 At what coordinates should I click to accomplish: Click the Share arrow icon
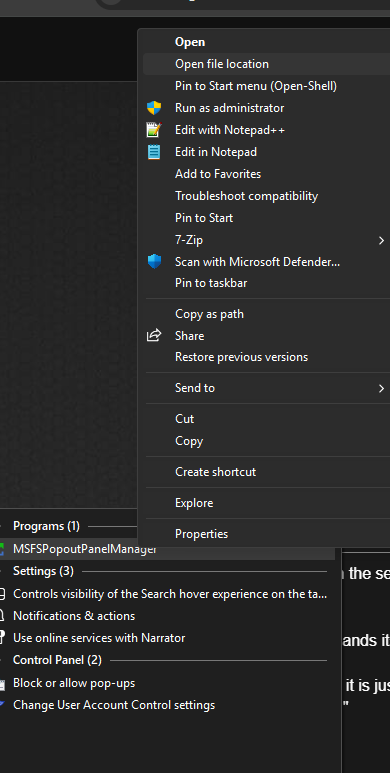click(154, 336)
